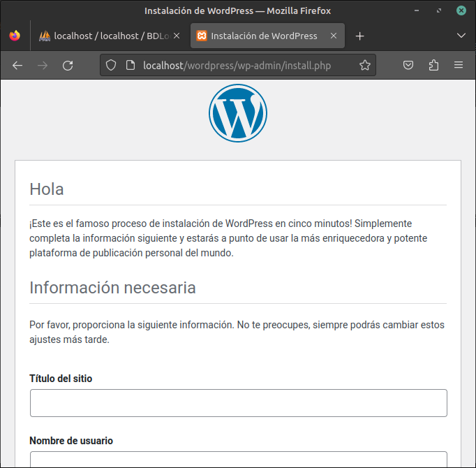This screenshot has height=468, width=476.
Task: Open the tracking protection shield icon
Action: coord(111,65)
